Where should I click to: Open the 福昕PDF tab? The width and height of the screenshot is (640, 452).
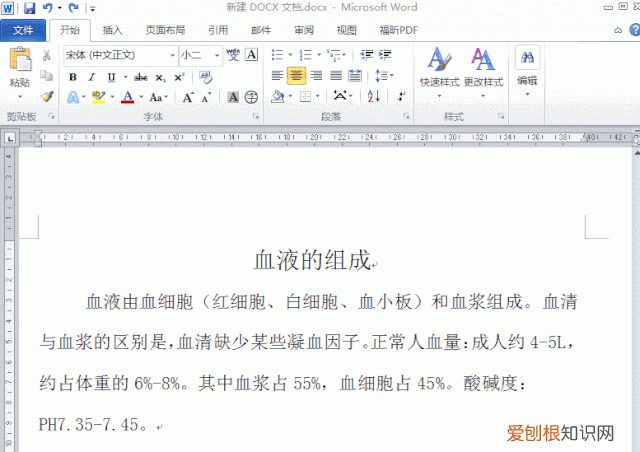click(x=399, y=30)
